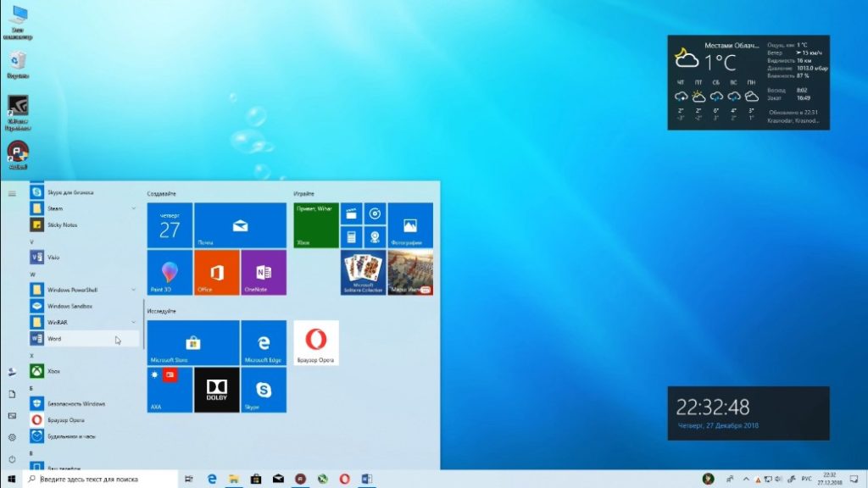Open the Opera browser tile
Viewport: 868px width, 488px height.
click(x=315, y=343)
